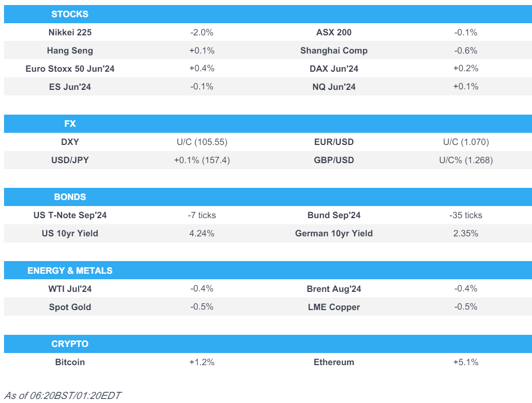Viewport: 532px width, 403px height.
Task: Select the Euro Stoxx 50 Jun'24 label
Action: [x=70, y=69]
